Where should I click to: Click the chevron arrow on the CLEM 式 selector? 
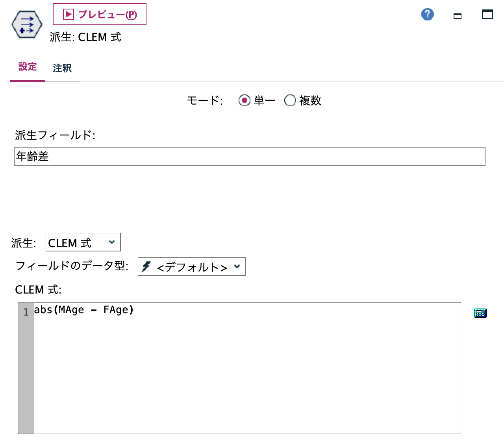pos(113,242)
